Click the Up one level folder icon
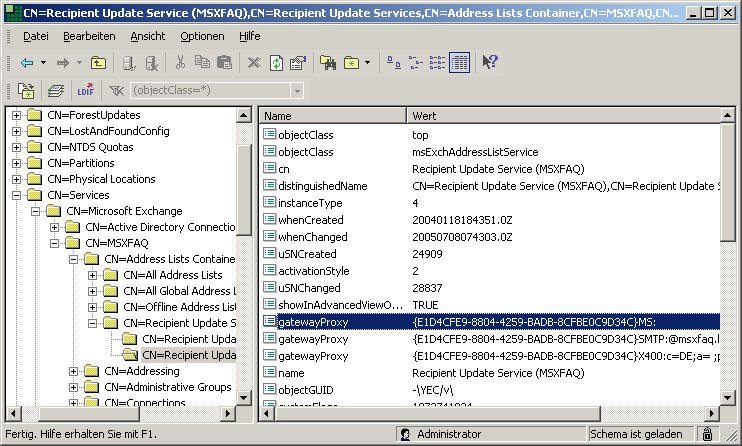The width and height of the screenshot is (742, 446). coord(98,62)
